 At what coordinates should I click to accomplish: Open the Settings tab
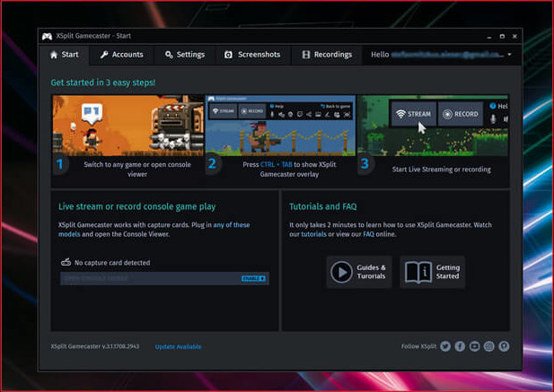click(x=185, y=55)
